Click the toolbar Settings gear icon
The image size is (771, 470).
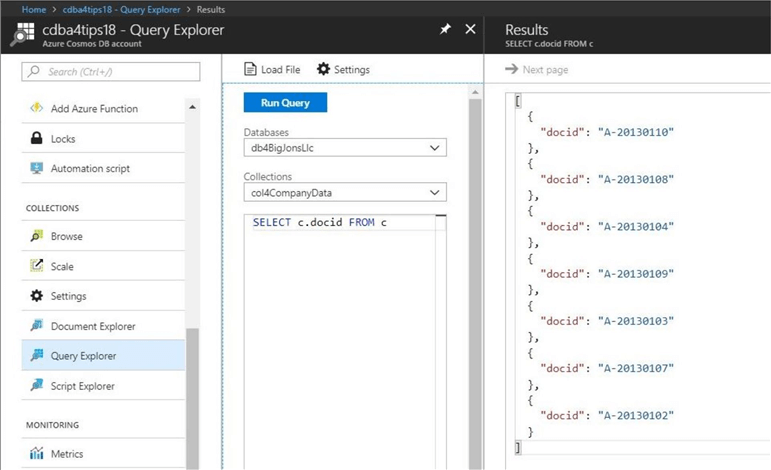(x=323, y=69)
